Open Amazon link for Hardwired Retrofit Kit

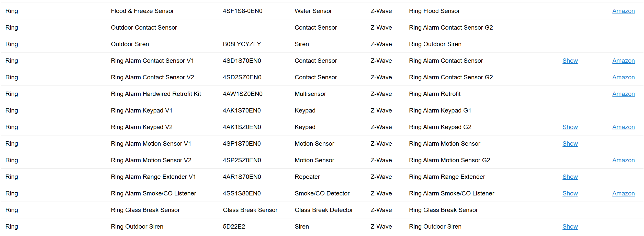coord(623,94)
